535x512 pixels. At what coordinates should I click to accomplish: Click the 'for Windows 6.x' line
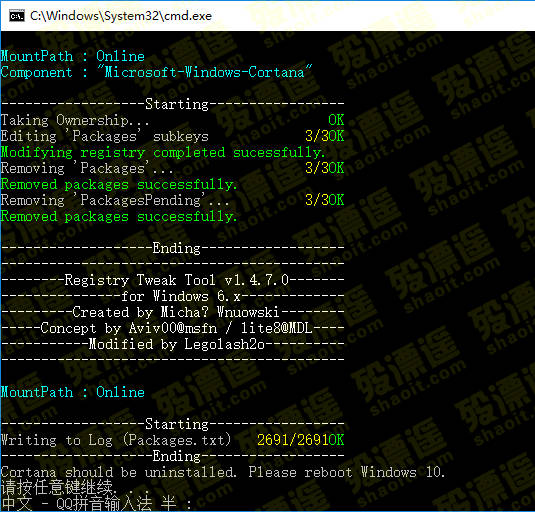(x=181, y=296)
